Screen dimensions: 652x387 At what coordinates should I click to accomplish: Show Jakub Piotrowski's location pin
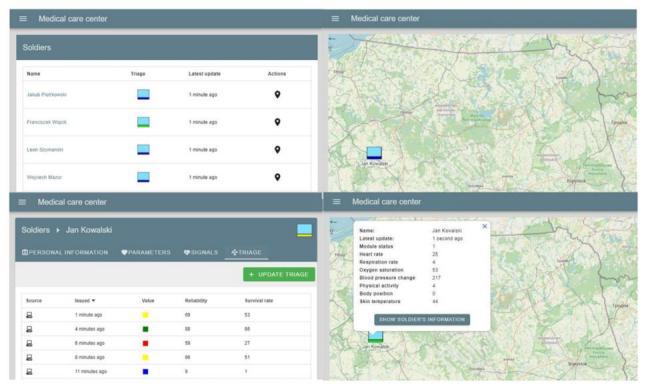tap(277, 94)
